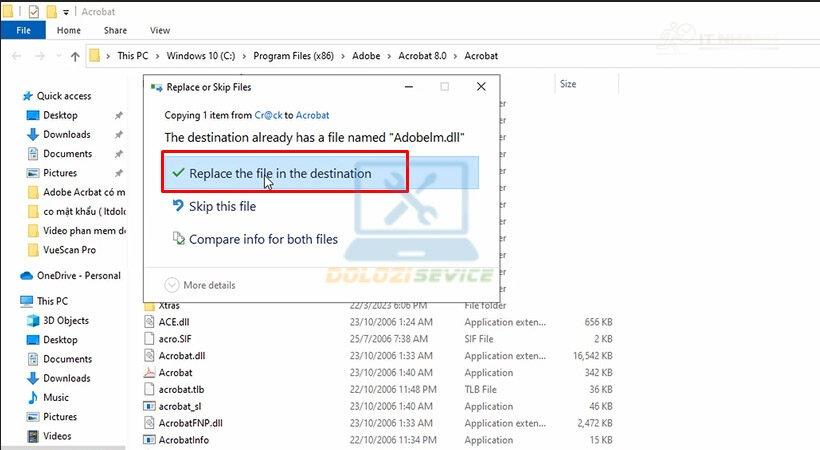The image size is (820, 450).
Task: Select AcrobatInfo application icon
Action: pyautogui.click(x=150, y=440)
